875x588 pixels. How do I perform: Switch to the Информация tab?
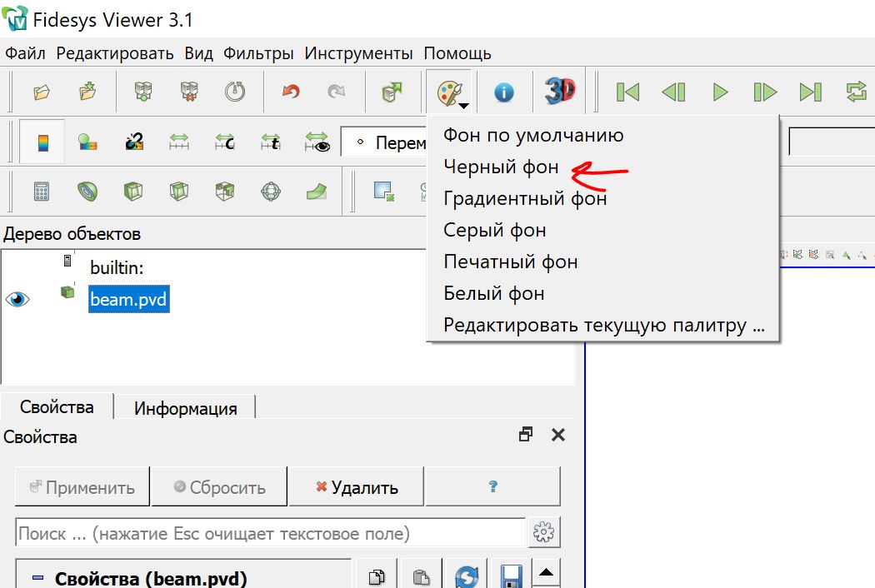point(185,408)
